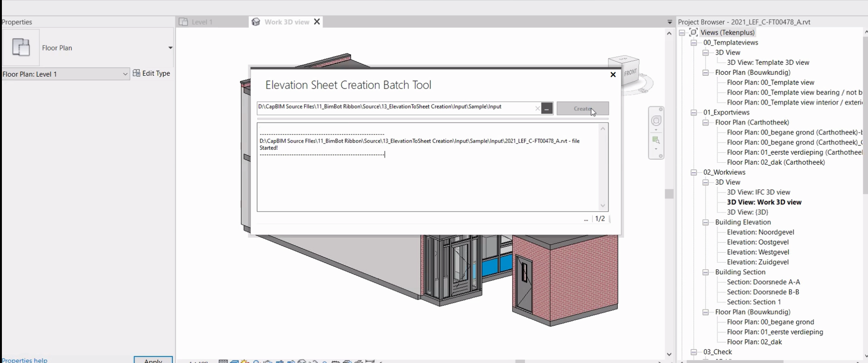Click the Apply button in Properties
The height and width of the screenshot is (363, 868).
[x=153, y=360]
